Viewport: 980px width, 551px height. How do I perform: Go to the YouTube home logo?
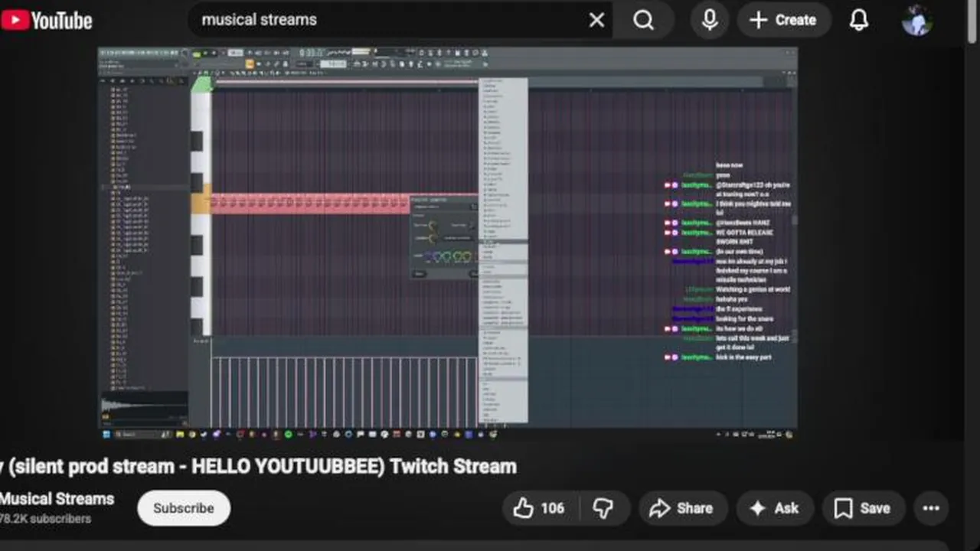tap(46, 21)
